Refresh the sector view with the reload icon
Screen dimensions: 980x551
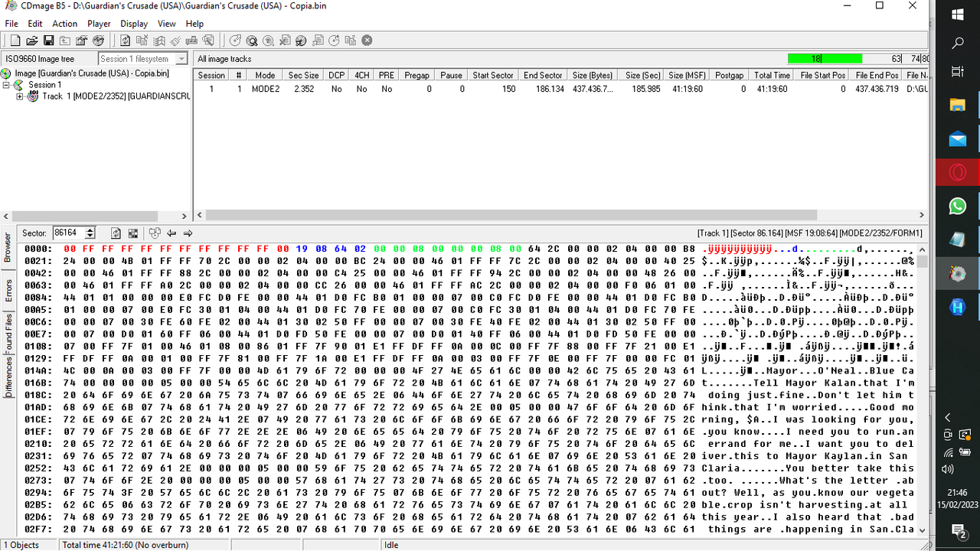[x=116, y=233]
